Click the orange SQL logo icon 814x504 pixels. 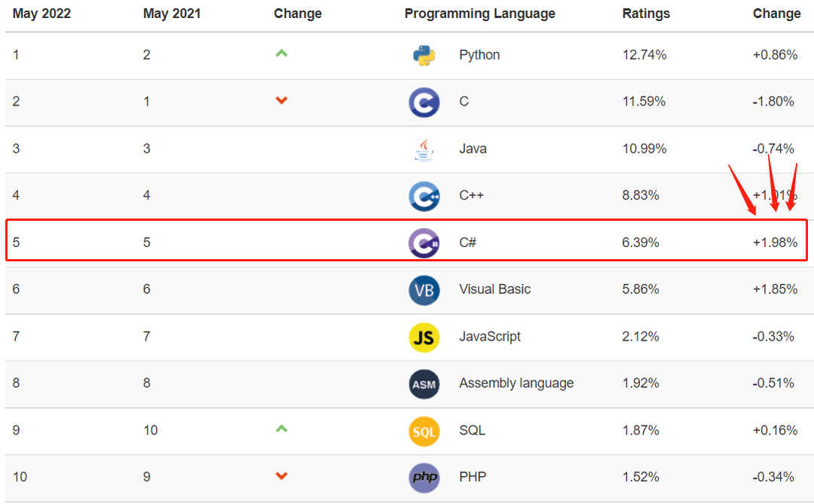click(x=424, y=432)
